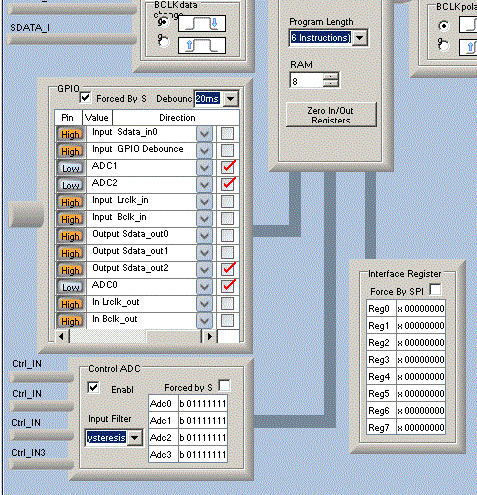Select falling-edge BCLK data change radio button

[x=163, y=22]
